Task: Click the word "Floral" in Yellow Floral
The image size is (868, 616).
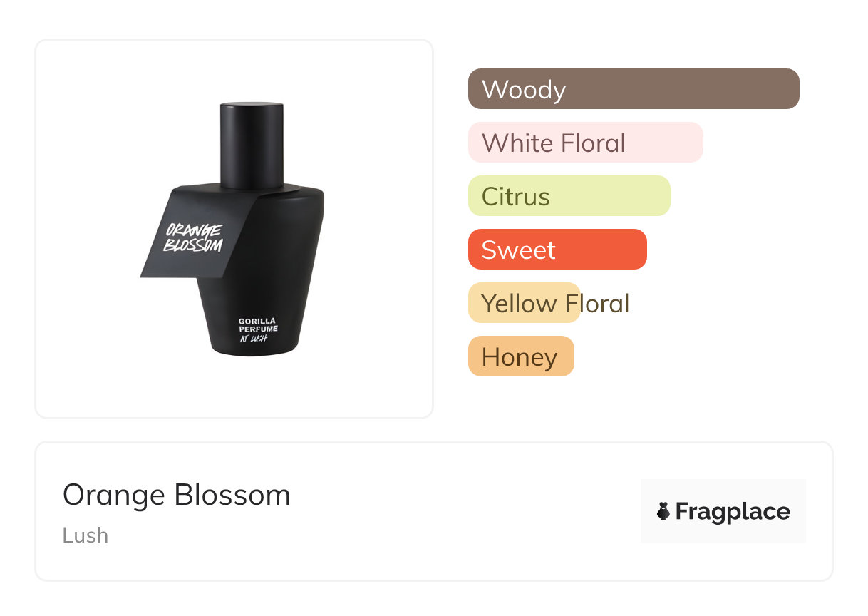Action: [595, 304]
